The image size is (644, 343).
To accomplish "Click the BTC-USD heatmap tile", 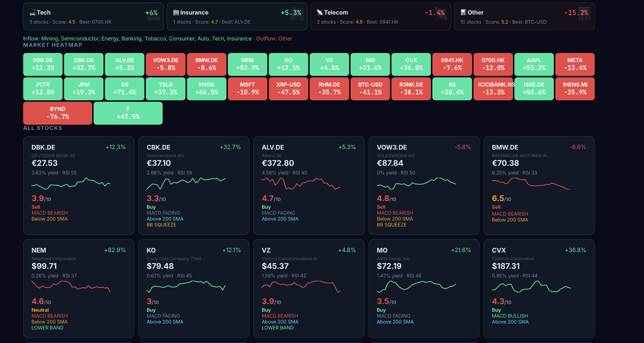I will click(370, 89).
